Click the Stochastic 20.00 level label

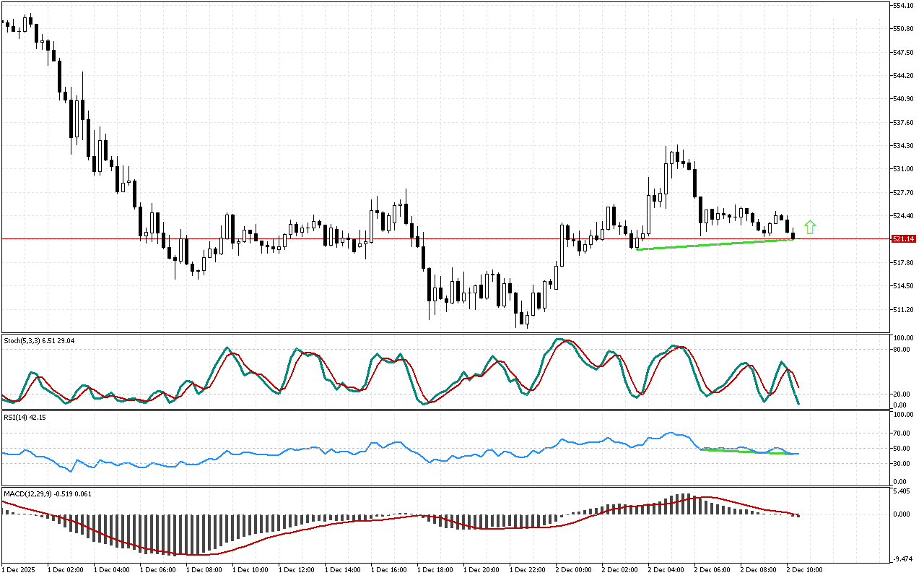902,394
